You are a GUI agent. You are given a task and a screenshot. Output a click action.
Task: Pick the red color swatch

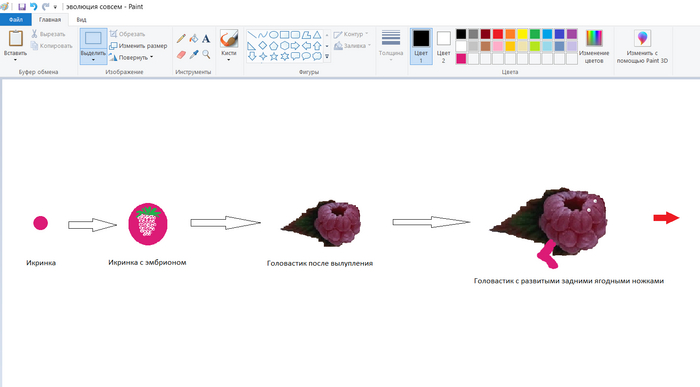point(498,34)
